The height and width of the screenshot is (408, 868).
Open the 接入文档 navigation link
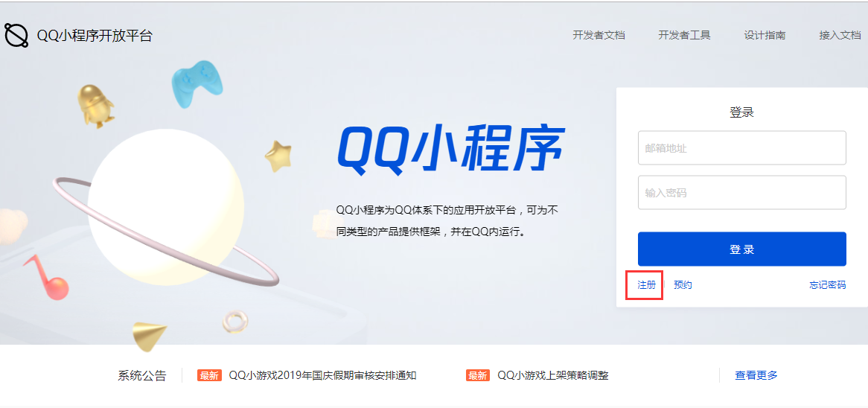click(840, 36)
